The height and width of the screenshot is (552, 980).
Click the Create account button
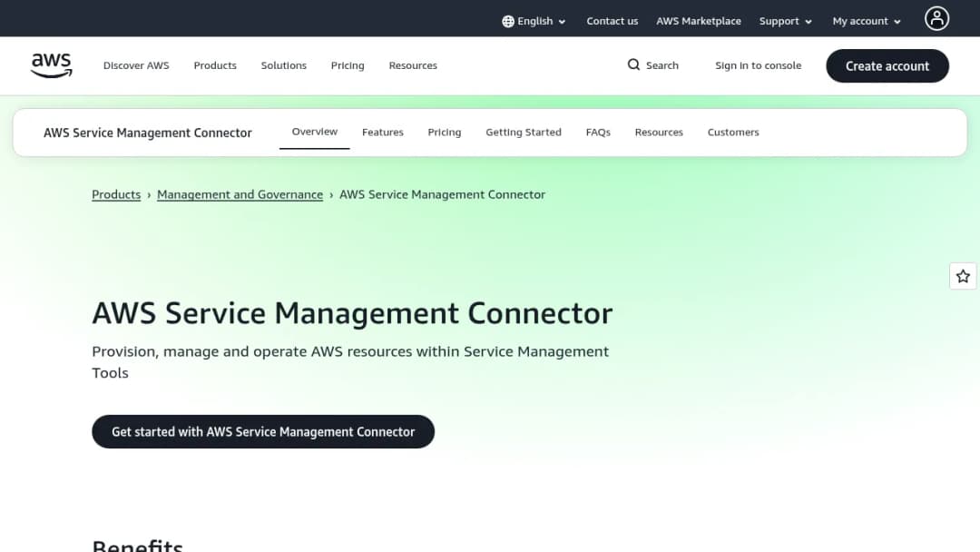[887, 65]
